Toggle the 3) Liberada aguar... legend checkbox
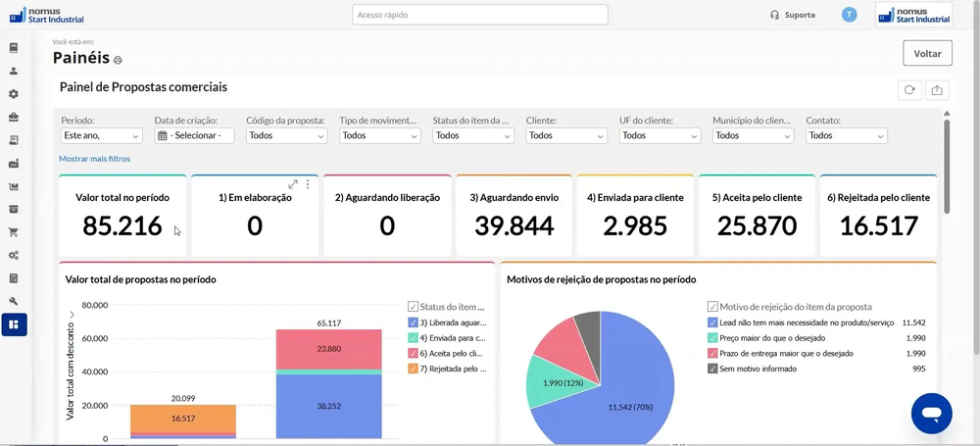Image resolution: width=980 pixels, height=446 pixels. click(x=413, y=322)
